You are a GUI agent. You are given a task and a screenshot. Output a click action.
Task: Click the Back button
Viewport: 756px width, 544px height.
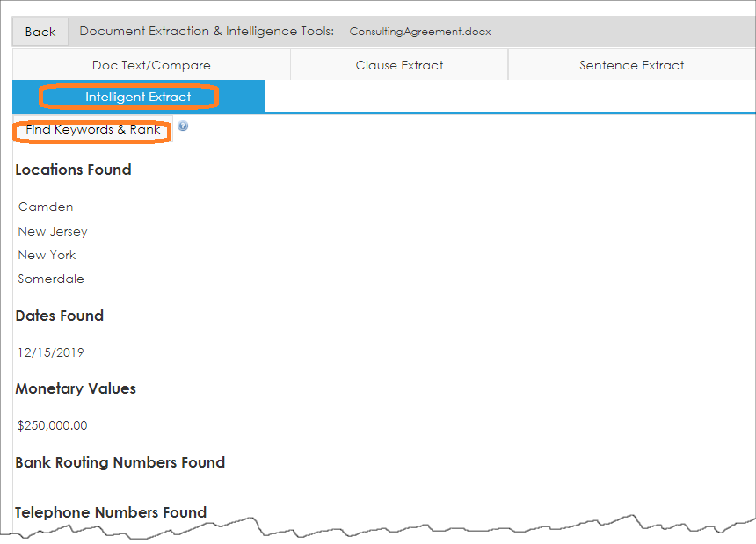pos(40,32)
